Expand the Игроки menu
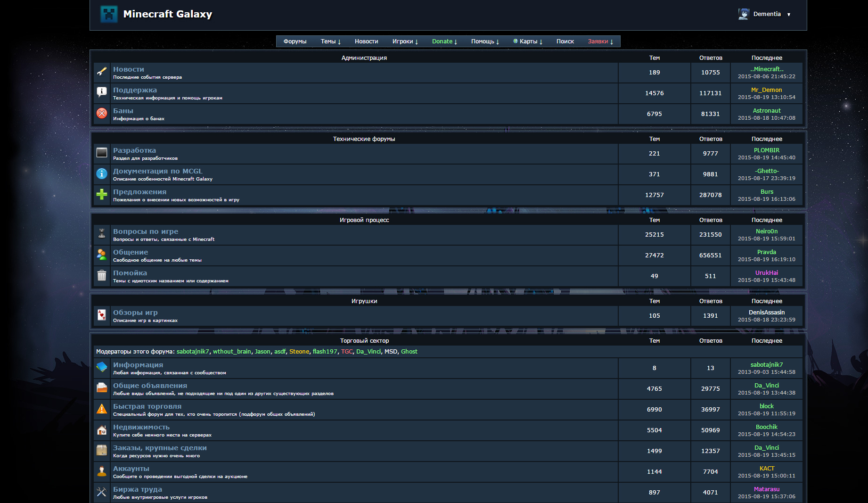Viewport: 868px width, 503px height. [x=405, y=41]
